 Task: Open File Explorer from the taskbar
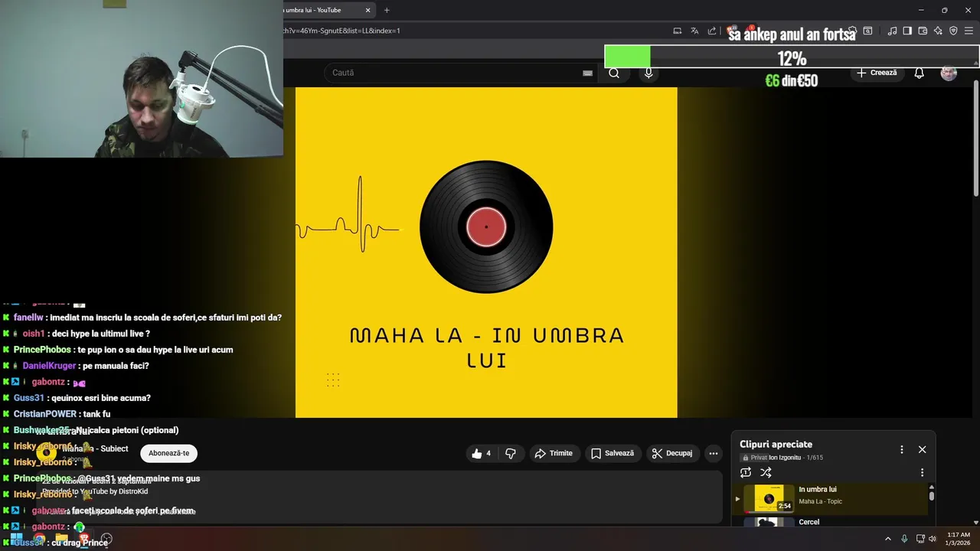[61, 539]
